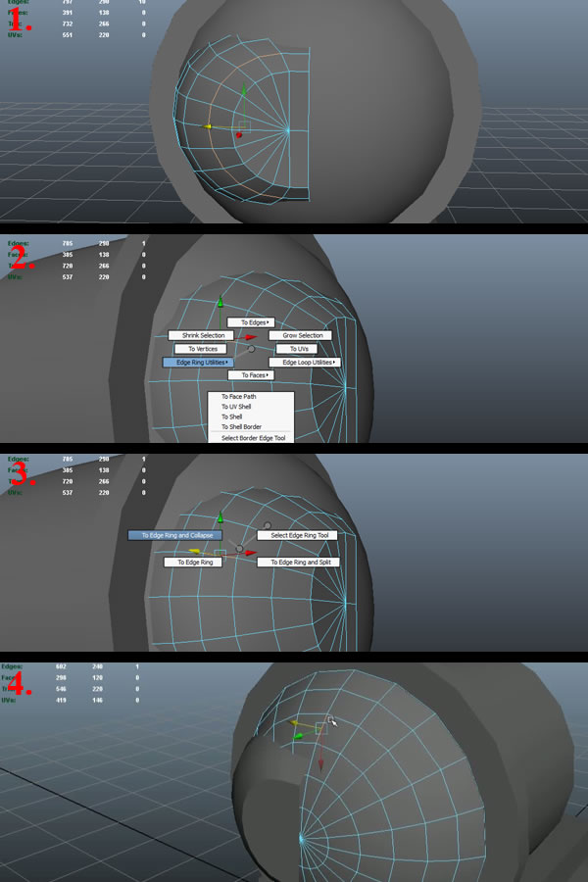Choose To Face Path menu entry

pyautogui.click(x=239, y=397)
